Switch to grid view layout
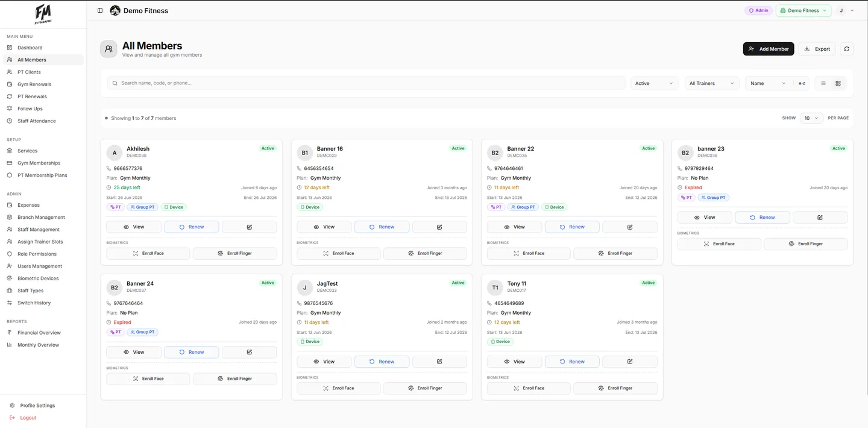868x428 pixels. coord(838,83)
